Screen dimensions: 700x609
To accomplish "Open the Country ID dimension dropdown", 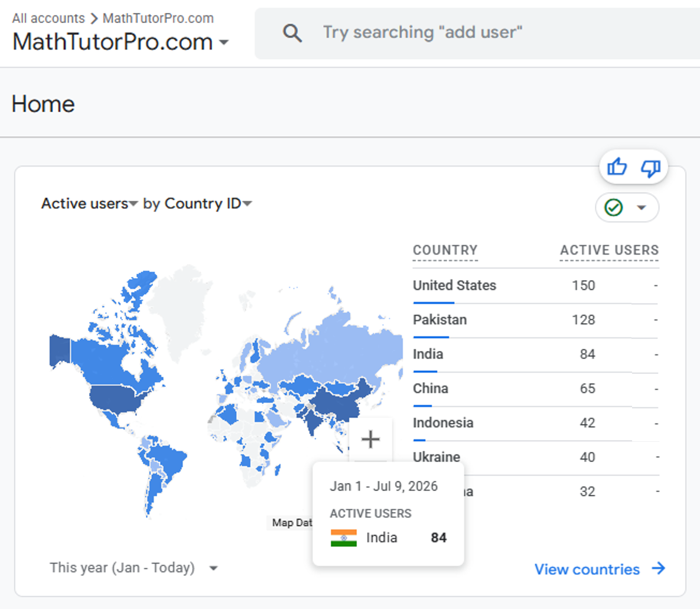I will (x=208, y=204).
